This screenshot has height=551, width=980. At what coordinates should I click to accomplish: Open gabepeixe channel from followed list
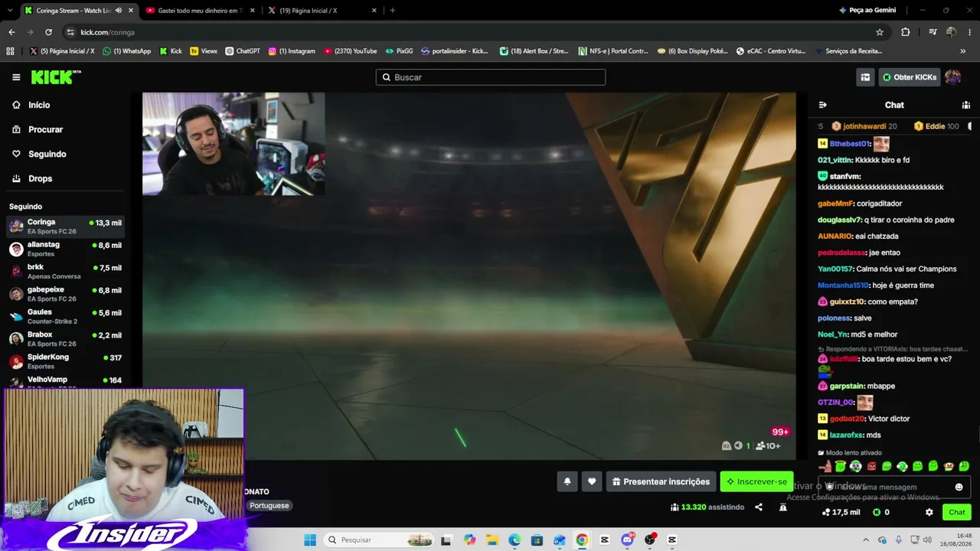tap(65, 294)
